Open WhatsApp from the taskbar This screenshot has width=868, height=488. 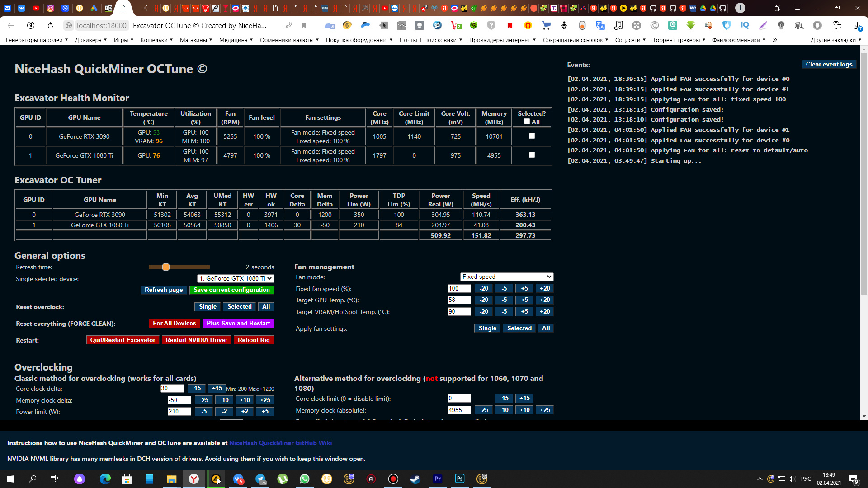tap(305, 479)
